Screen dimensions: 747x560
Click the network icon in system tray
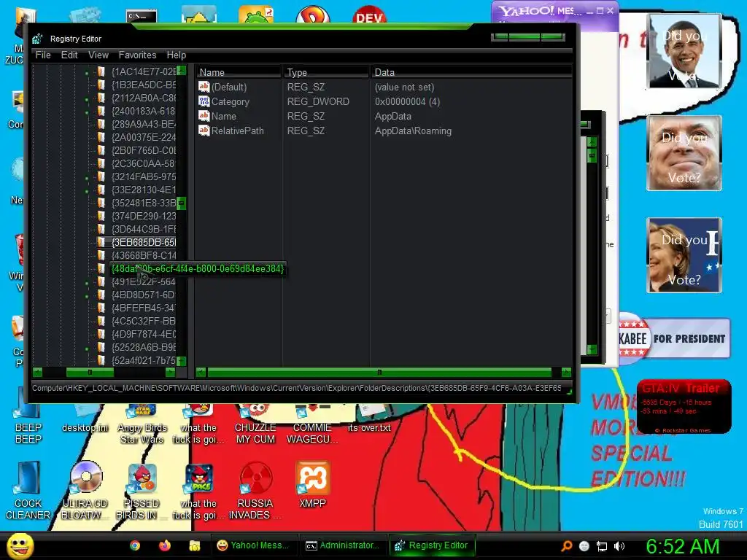(x=602, y=546)
